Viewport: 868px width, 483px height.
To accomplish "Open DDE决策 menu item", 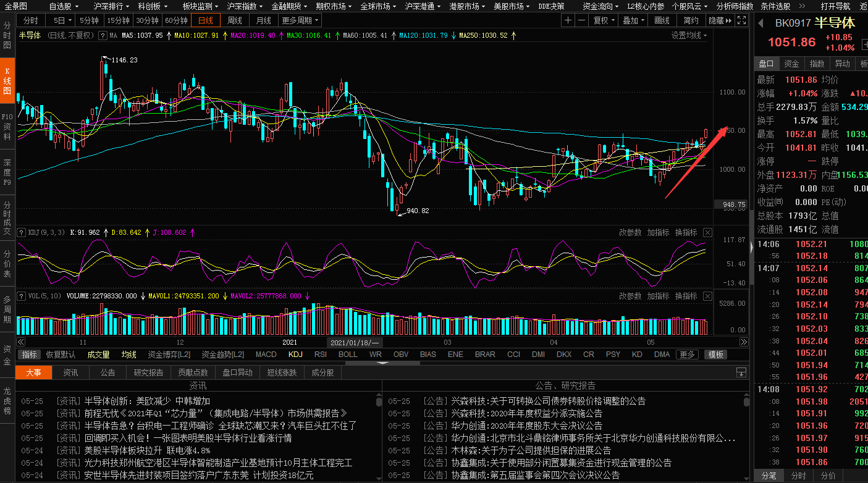I will pos(551,6).
